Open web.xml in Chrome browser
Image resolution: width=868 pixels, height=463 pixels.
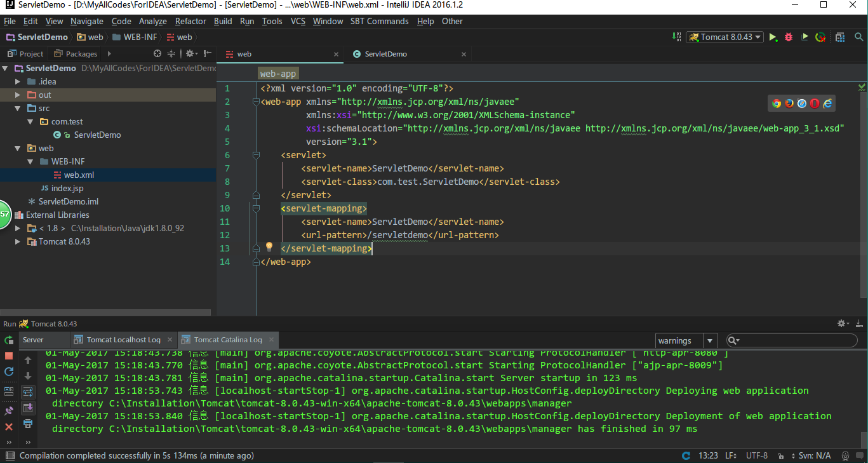pyautogui.click(x=776, y=103)
